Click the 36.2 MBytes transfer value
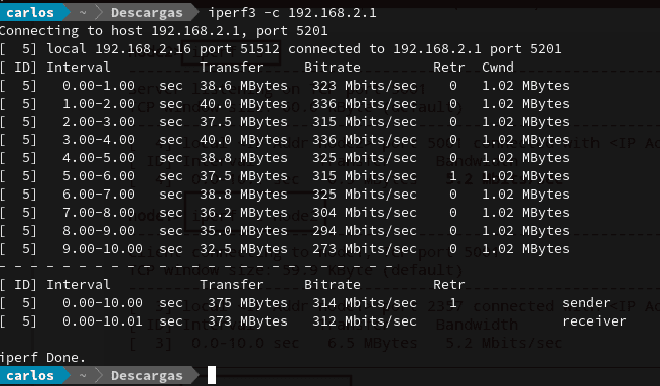660x386 pixels. (x=244, y=213)
